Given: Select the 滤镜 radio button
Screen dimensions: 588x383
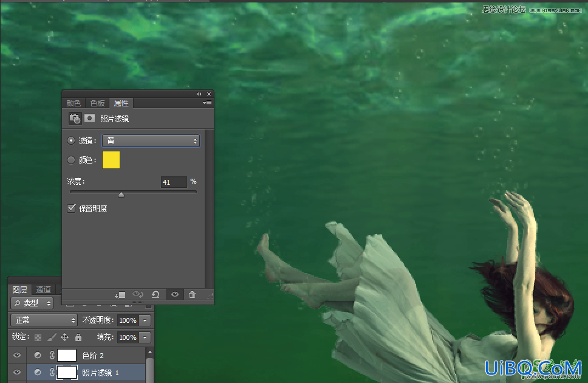Looking at the screenshot, I should click(x=71, y=140).
